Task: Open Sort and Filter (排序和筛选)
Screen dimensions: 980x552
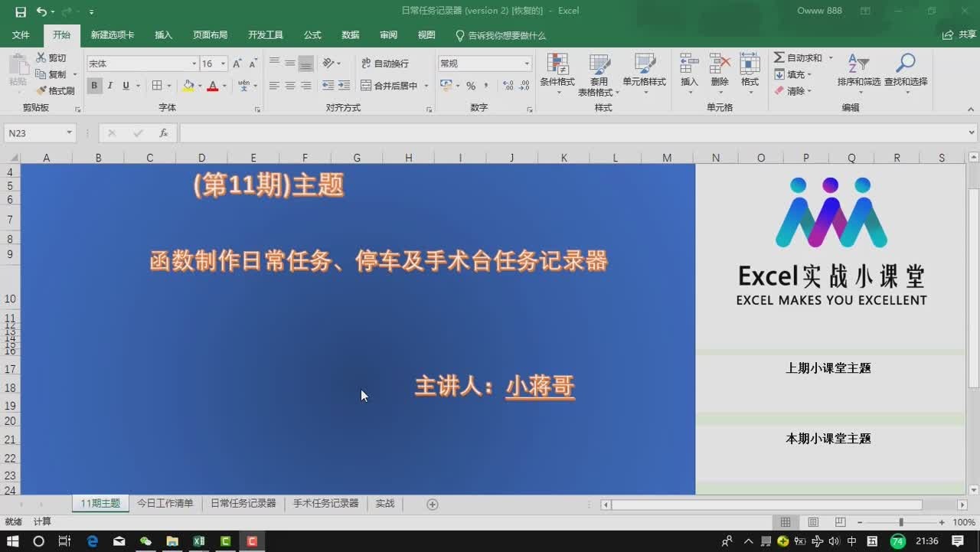Action: [x=858, y=74]
